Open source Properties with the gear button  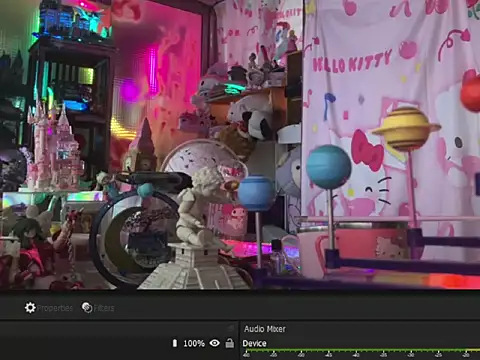point(49,308)
